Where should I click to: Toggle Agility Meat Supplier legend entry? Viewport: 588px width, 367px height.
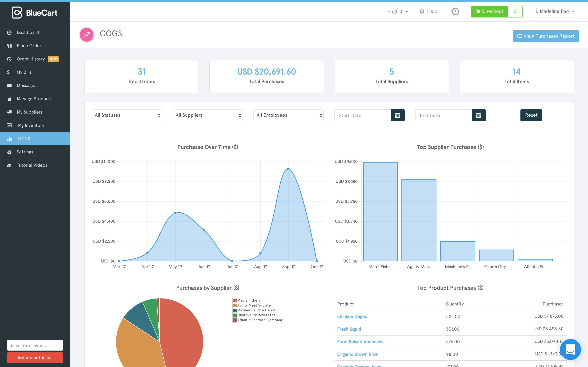point(254,305)
